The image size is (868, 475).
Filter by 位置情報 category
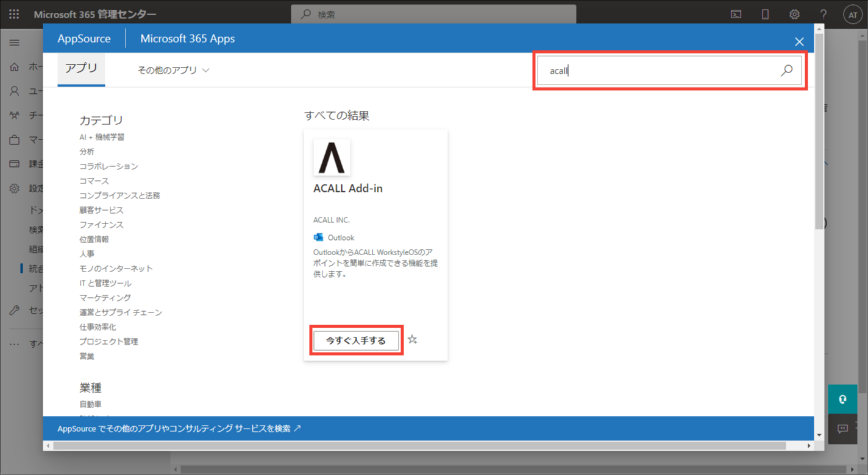pos(94,239)
